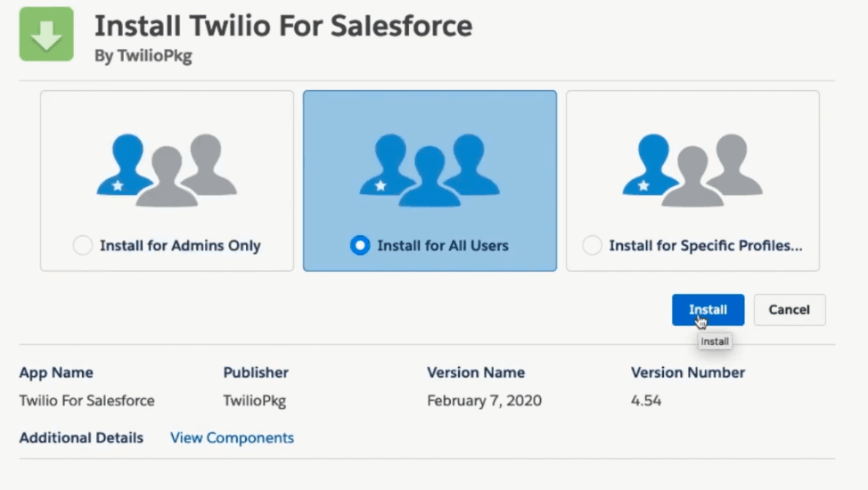Click the All Users people illustration
Screen dimensions: 868x490
tap(430, 169)
